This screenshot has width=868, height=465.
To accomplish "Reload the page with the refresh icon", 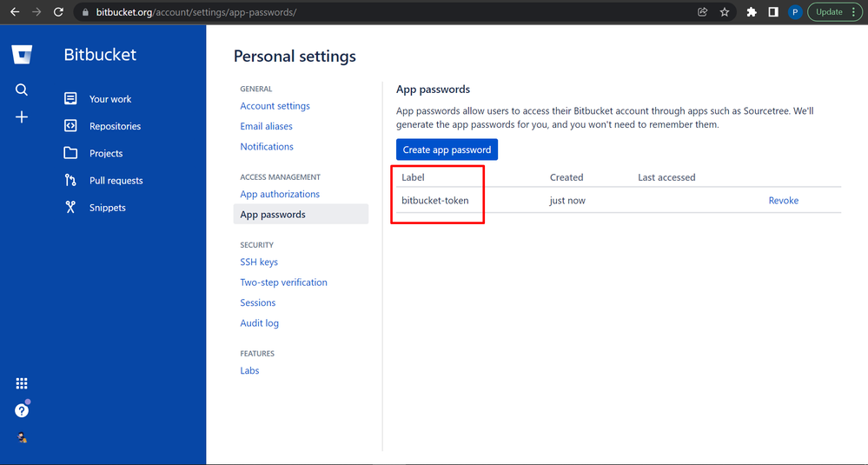I will [x=58, y=11].
